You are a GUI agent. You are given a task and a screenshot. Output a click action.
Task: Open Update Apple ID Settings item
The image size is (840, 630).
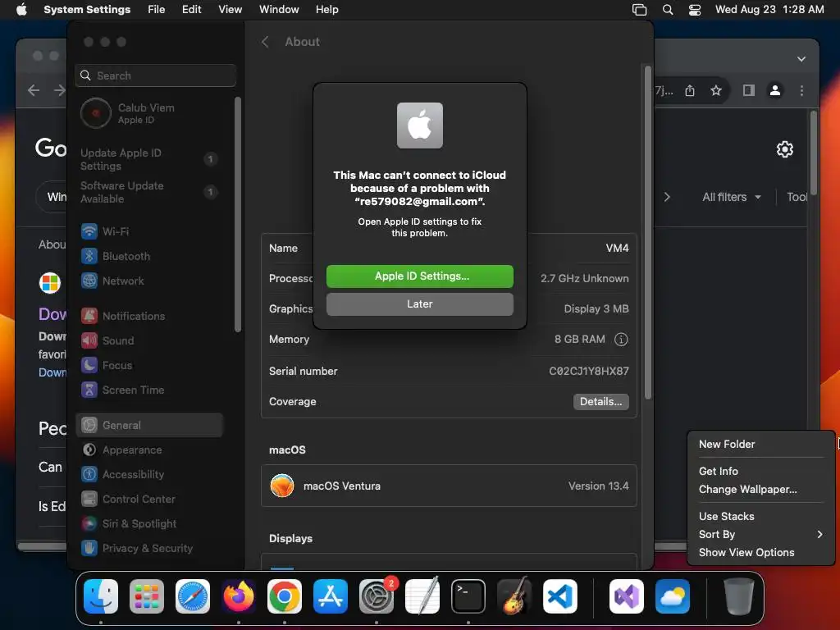[149, 159]
